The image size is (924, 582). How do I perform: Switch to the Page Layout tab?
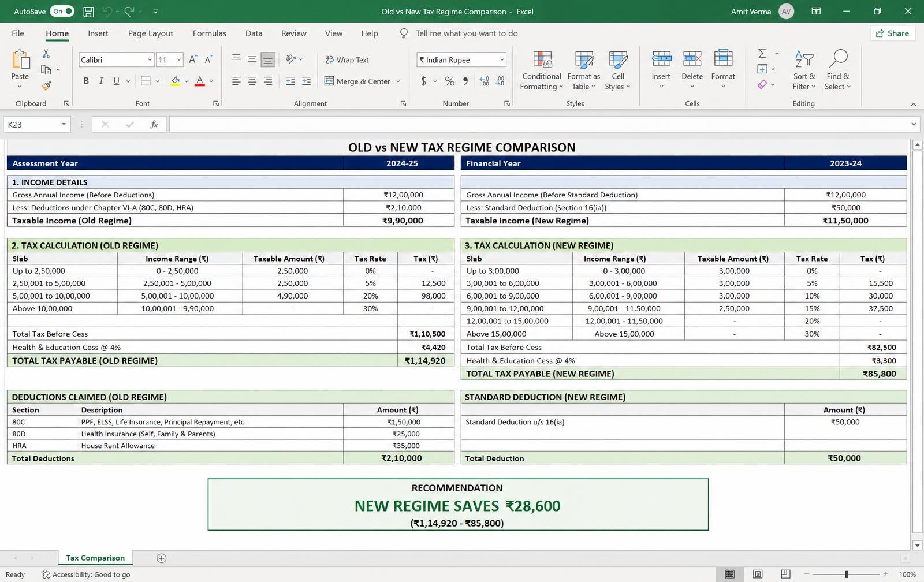point(151,33)
